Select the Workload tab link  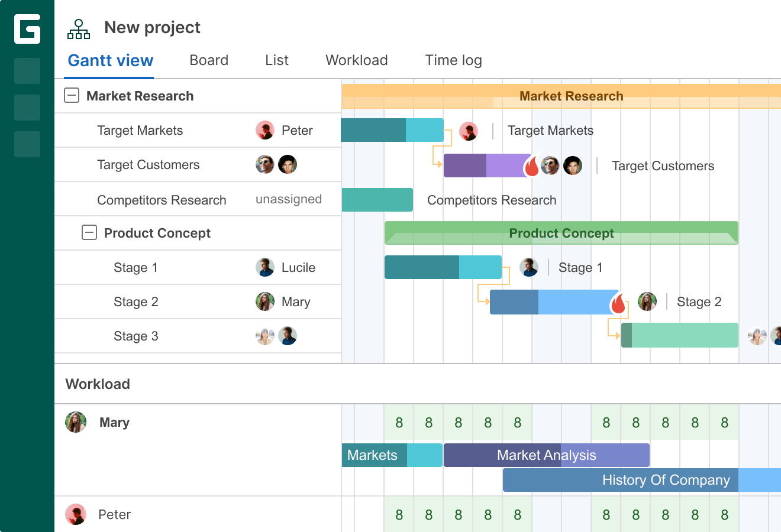(356, 60)
